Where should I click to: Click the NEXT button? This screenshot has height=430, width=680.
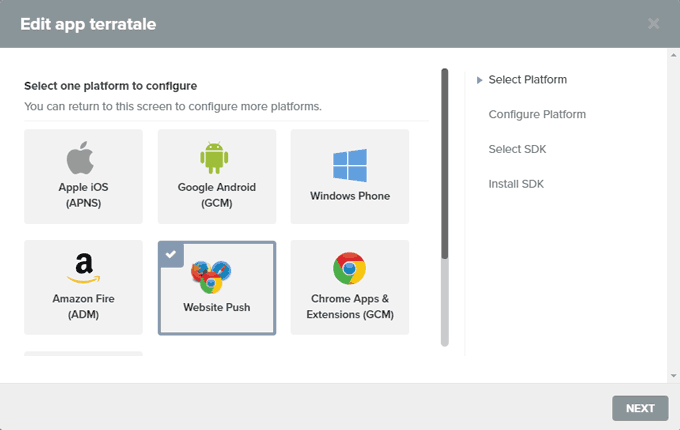[x=640, y=408]
